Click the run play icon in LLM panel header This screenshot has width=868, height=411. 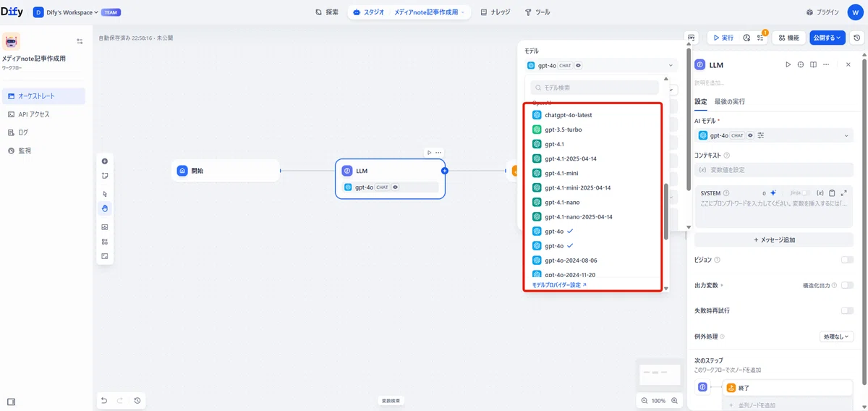pyautogui.click(x=788, y=64)
